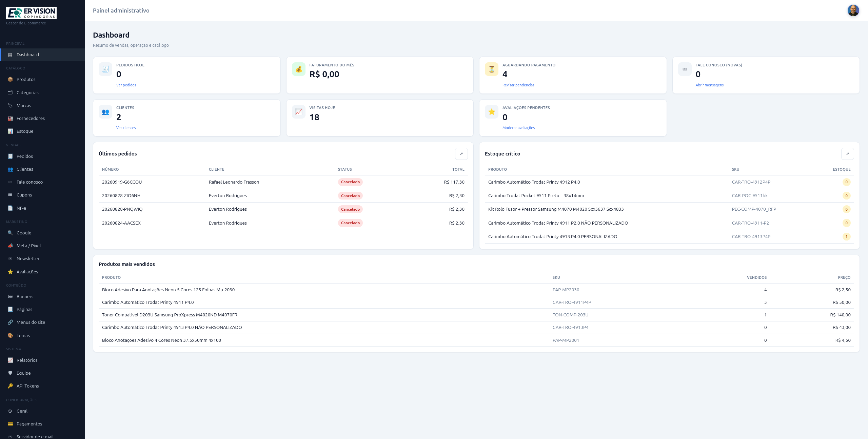Open the user avatar in the header
Screen dimensions: 868x439
853,11
